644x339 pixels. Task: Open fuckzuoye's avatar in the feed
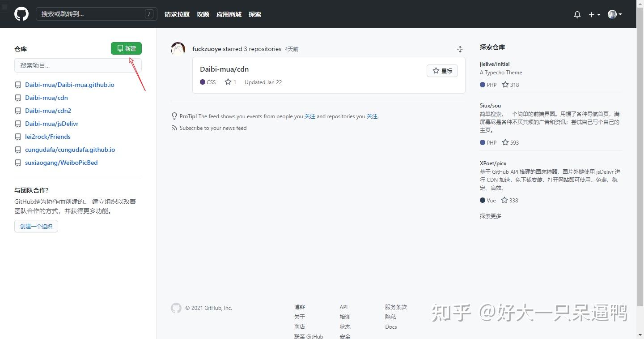pos(178,49)
